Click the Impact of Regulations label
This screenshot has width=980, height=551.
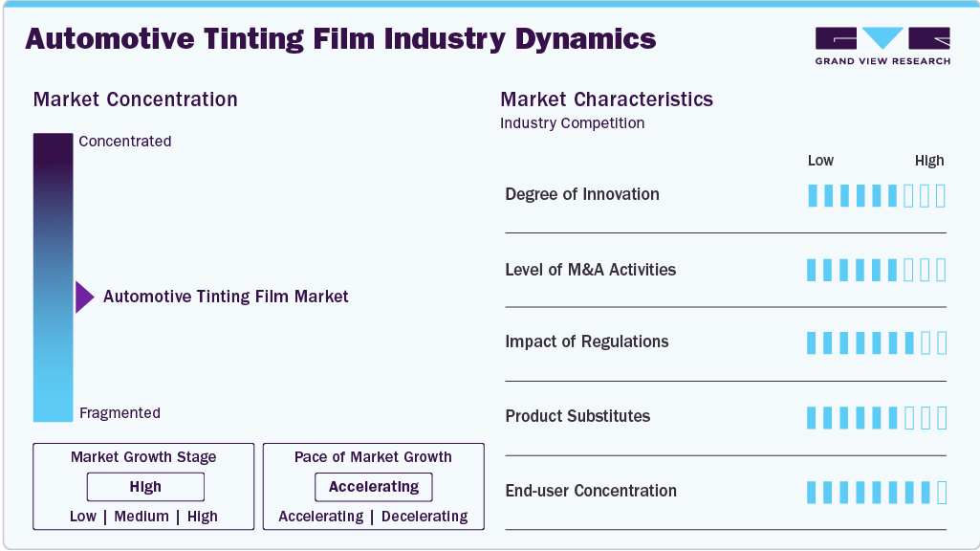(586, 342)
